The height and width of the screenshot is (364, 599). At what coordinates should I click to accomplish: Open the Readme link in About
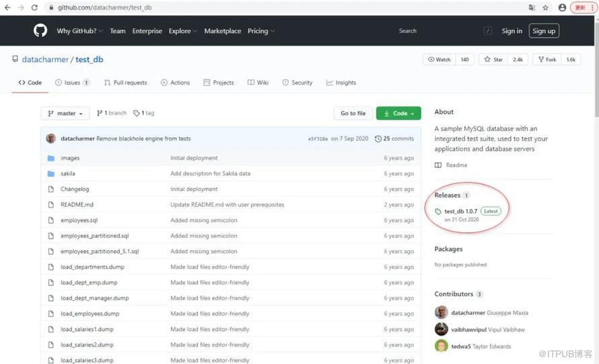(x=456, y=165)
